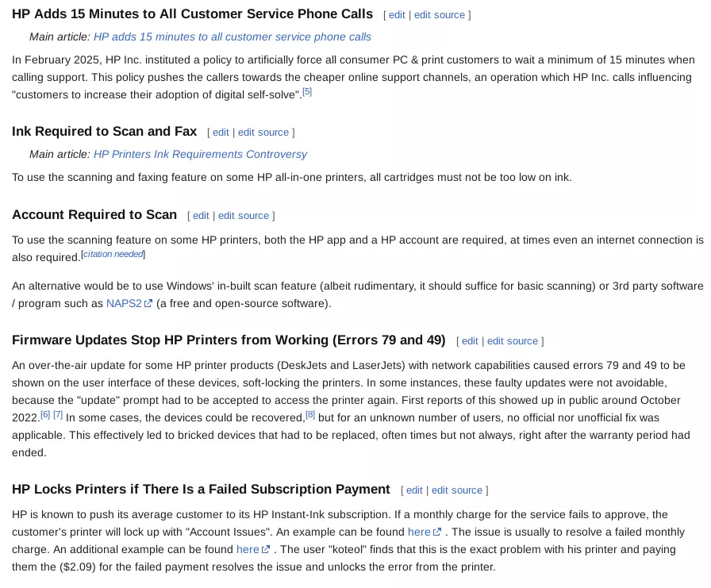Edit source of Firmware Updates section
This screenshot has width=711, height=588.
(x=513, y=341)
